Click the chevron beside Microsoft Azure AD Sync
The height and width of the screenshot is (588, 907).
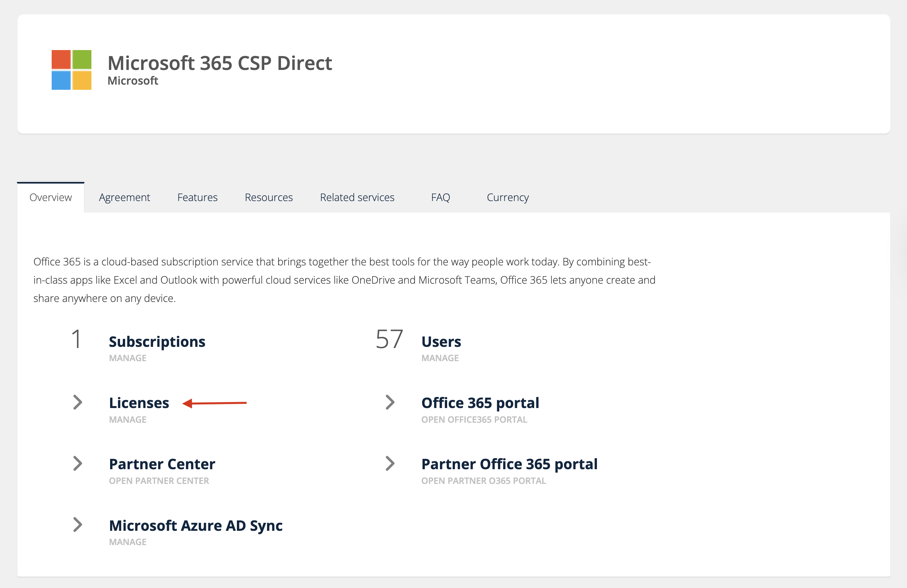click(78, 525)
